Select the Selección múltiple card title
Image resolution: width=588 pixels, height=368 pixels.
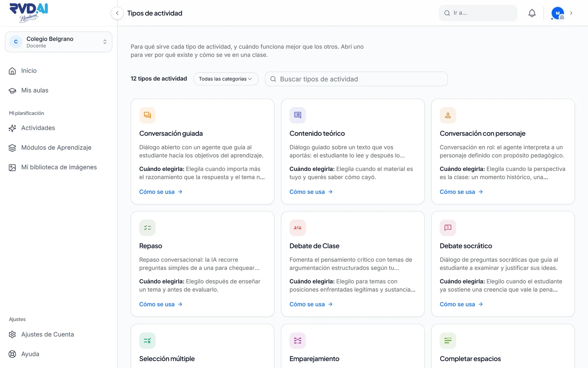tap(167, 359)
